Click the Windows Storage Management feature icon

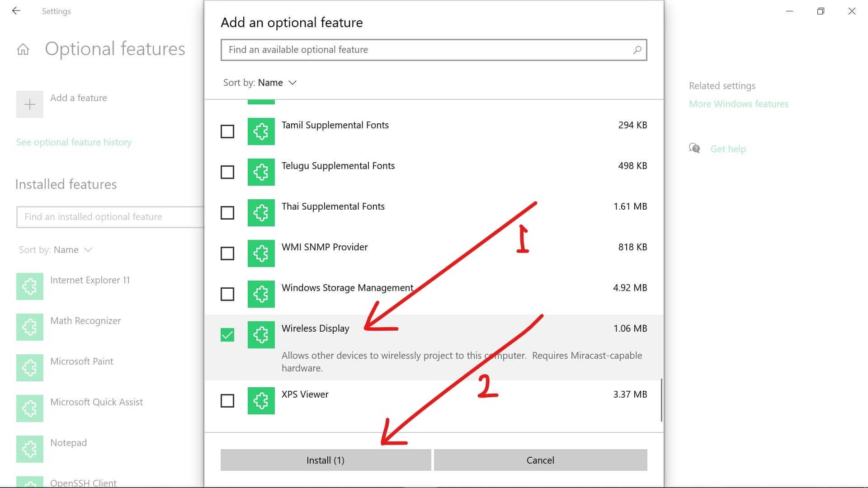(x=261, y=294)
